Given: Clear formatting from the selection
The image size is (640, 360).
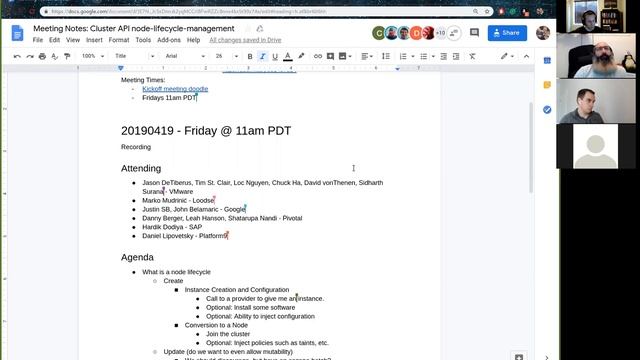Looking at the screenshot, I should (x=472, y=56).
